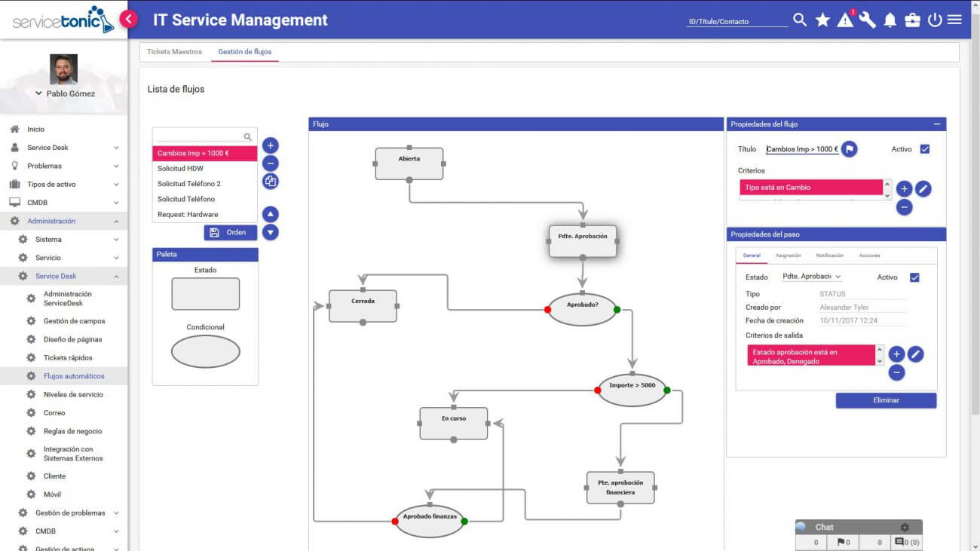The width and height of the screenshot is (980, 551).
Task: Click the Eliminar button
Action: [886, 400]
